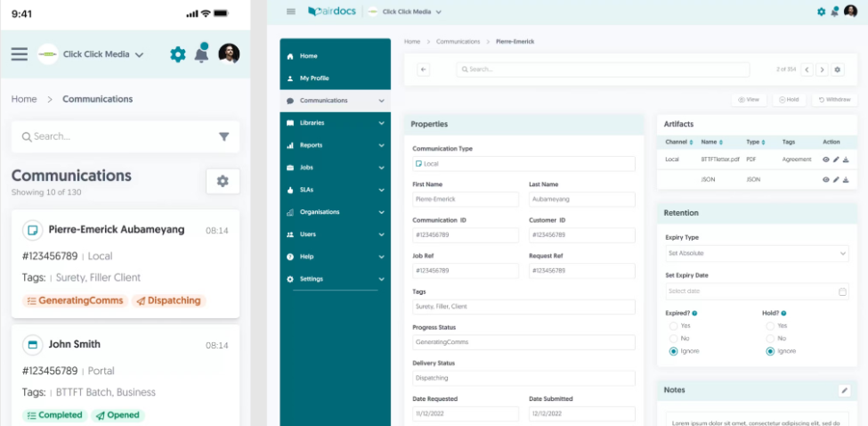Open desktop header user avatar

[851, 11]
